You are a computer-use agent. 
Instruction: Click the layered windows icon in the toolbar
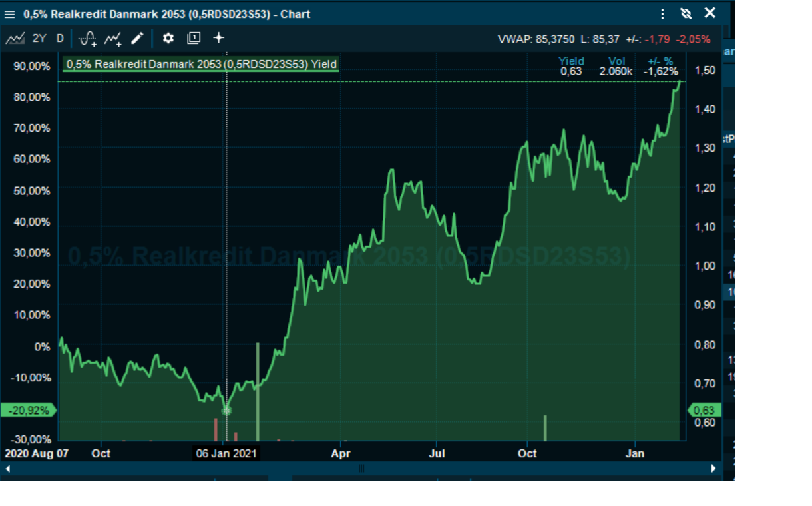coord(194,39)
